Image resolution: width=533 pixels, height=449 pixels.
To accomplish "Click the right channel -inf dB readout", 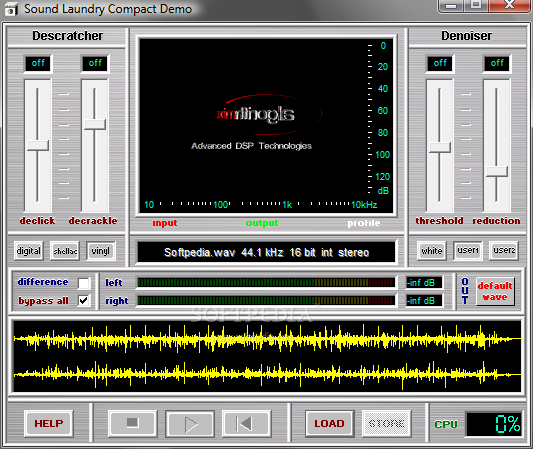I will [425, 300].
